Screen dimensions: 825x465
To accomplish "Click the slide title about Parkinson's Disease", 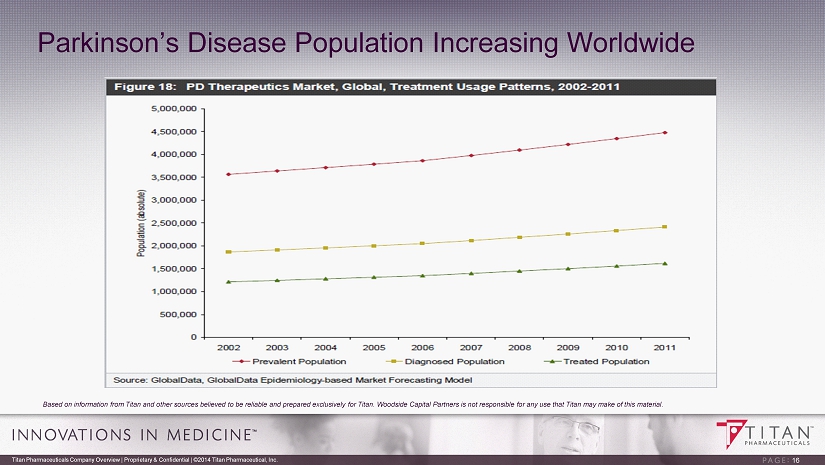I will point(365,42).
